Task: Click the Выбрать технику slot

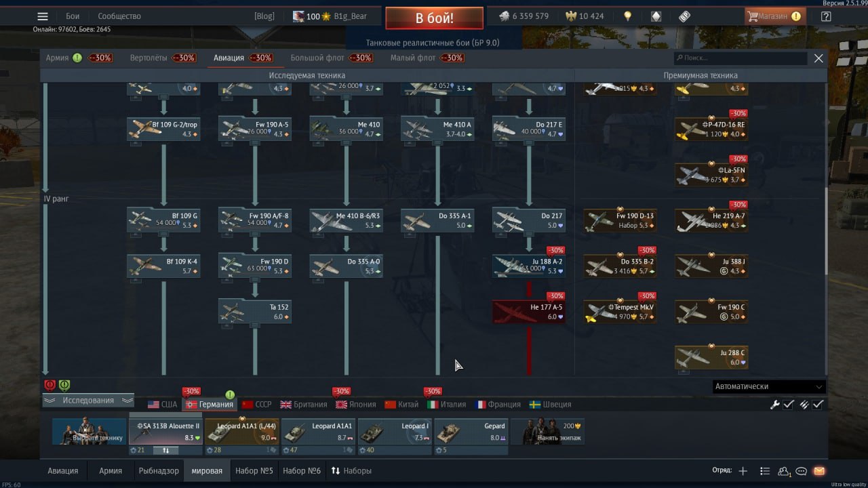Action: 90,432
